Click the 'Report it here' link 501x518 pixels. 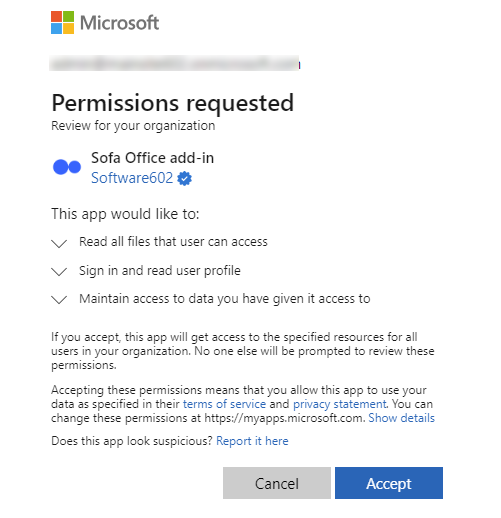tap(252, 441)
